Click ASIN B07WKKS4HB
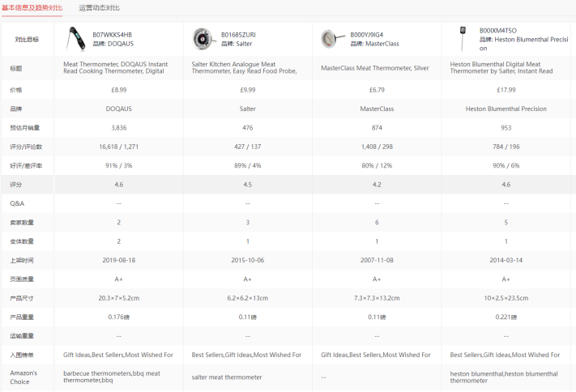 112,35
